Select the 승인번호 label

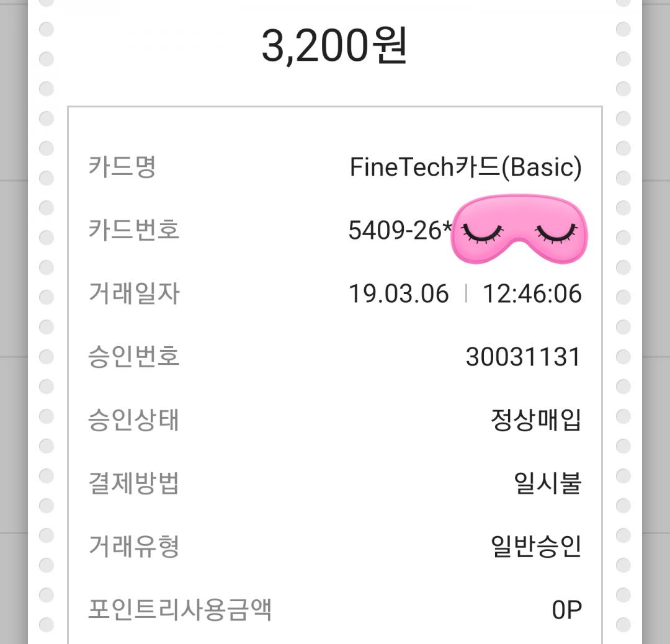coord(133,357)
